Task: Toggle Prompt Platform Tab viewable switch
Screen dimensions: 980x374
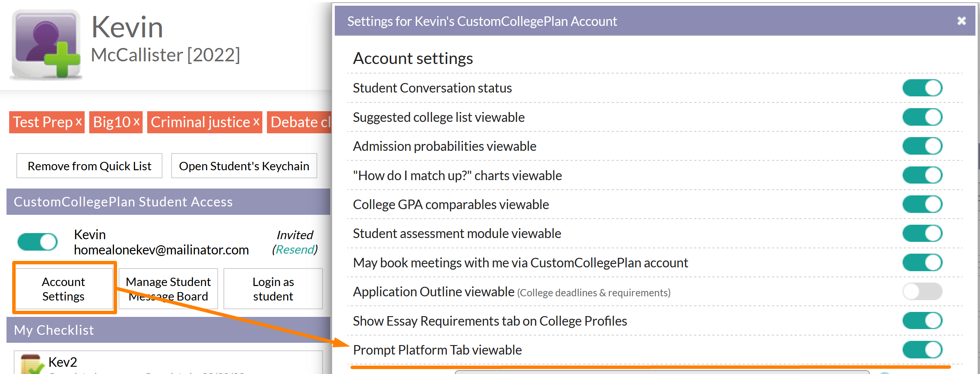Action: pyautogui.click(x=922, y=350)
